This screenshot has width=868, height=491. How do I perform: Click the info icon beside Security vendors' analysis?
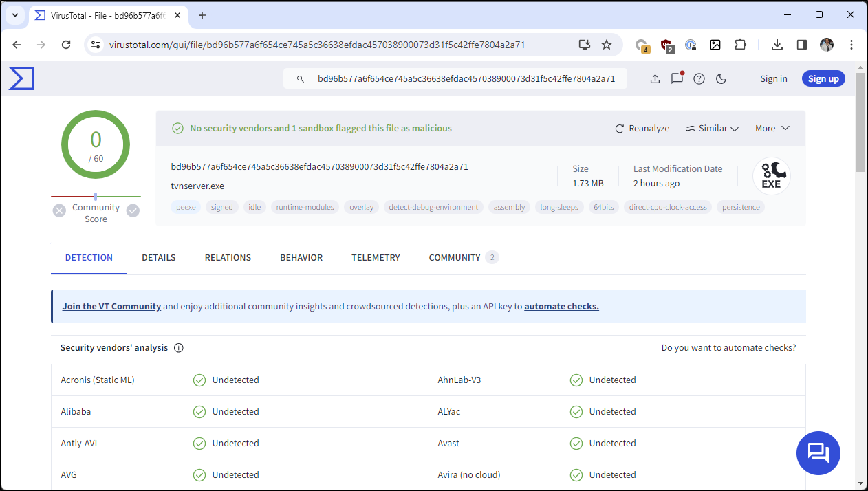coord(179,348)
